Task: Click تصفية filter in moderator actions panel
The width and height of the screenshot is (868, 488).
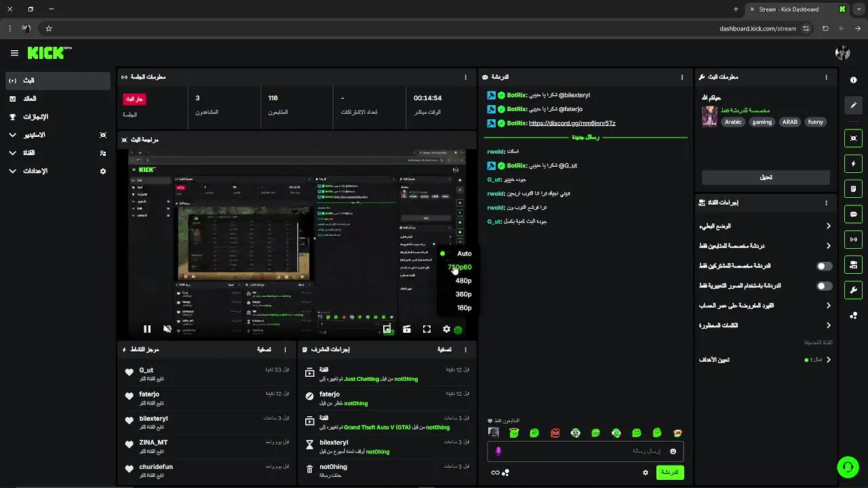Action: click(444, 350)
